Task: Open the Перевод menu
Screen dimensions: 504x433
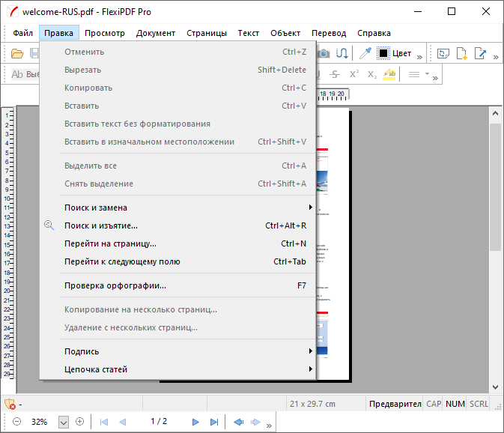Action: click(329, 33)
